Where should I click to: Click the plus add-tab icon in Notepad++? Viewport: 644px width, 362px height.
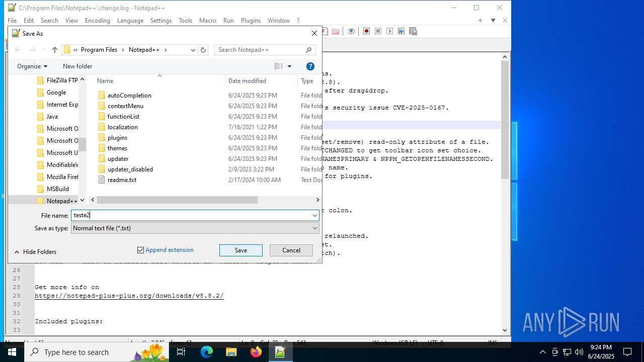click(x=480, y=21)
